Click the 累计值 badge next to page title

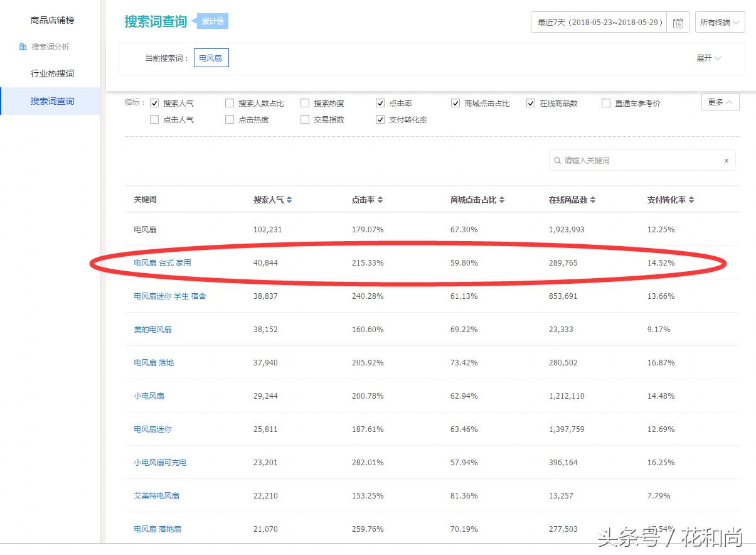pos(212,21)
